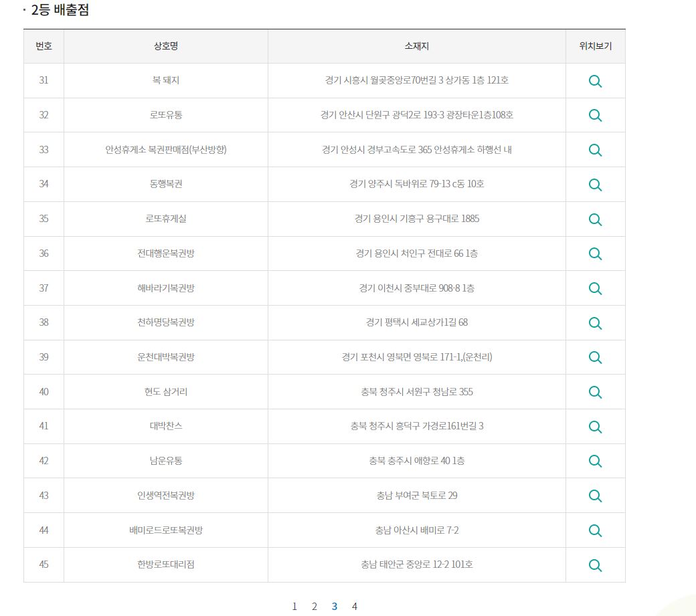The height and width of the screenshot is (616, 696).
Task: Click the 소재지 column header
Action: pyautogui.click(x=416, y=46)
